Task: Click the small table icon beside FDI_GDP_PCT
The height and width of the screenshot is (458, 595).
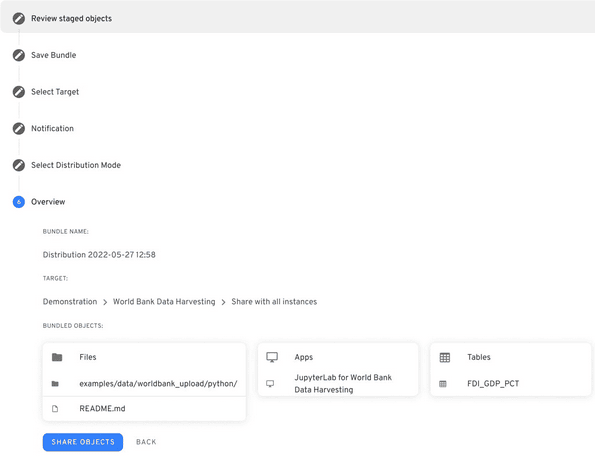Action: [443, 384]
